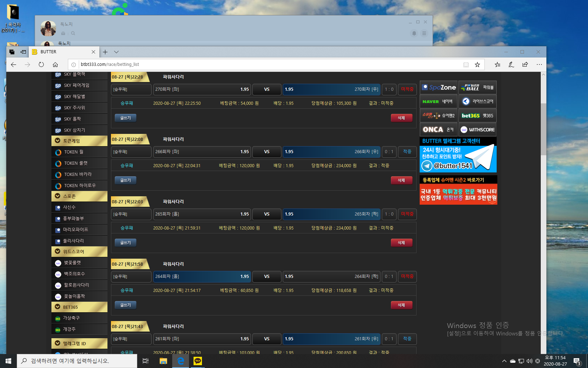Click the Share icon in browser toolbar

(525, 64)
